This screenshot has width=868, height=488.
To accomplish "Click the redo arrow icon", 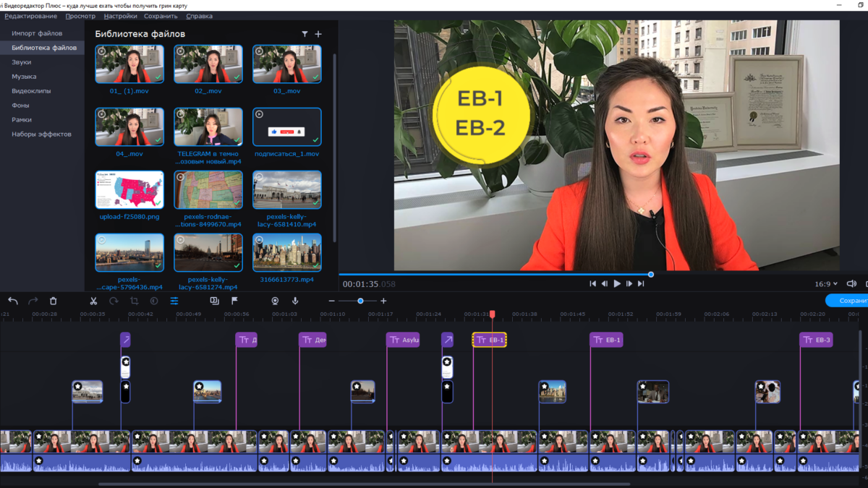I will pos(33,301).
